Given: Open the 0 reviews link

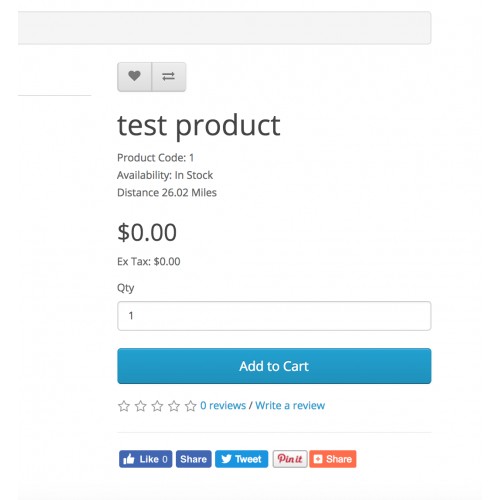Looking at the screenshot, I should [x=223, y=406].
